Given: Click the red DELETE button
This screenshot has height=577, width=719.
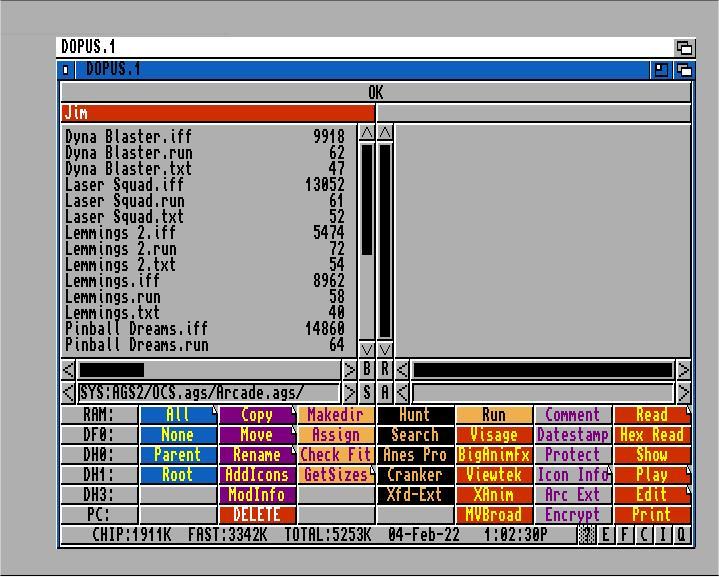Looking at the screenshot, I should pos(257,515).
